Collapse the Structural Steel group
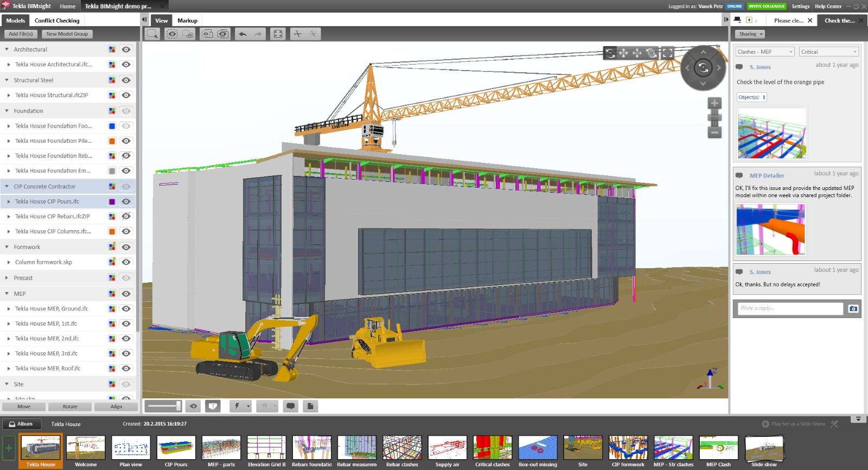 7,80
